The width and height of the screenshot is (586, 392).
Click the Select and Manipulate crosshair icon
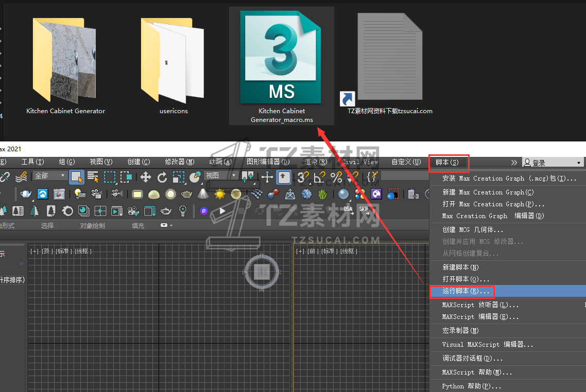pyautogui.click(x=267, y=177)
